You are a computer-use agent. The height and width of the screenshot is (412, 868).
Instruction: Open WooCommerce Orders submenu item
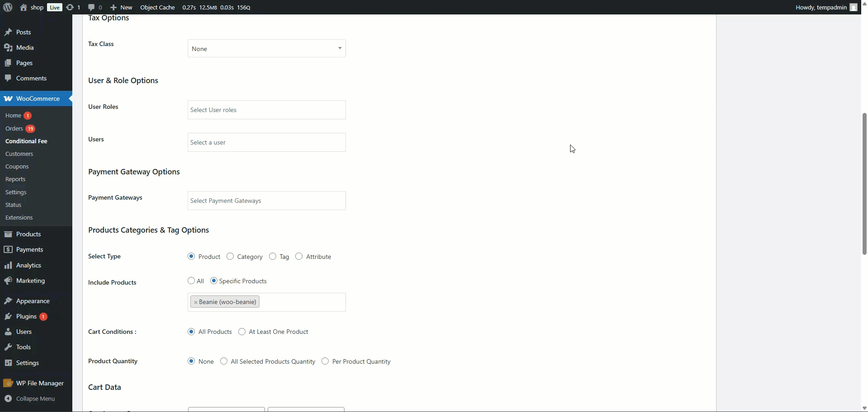pyautogui.click(x=14, y=128)
